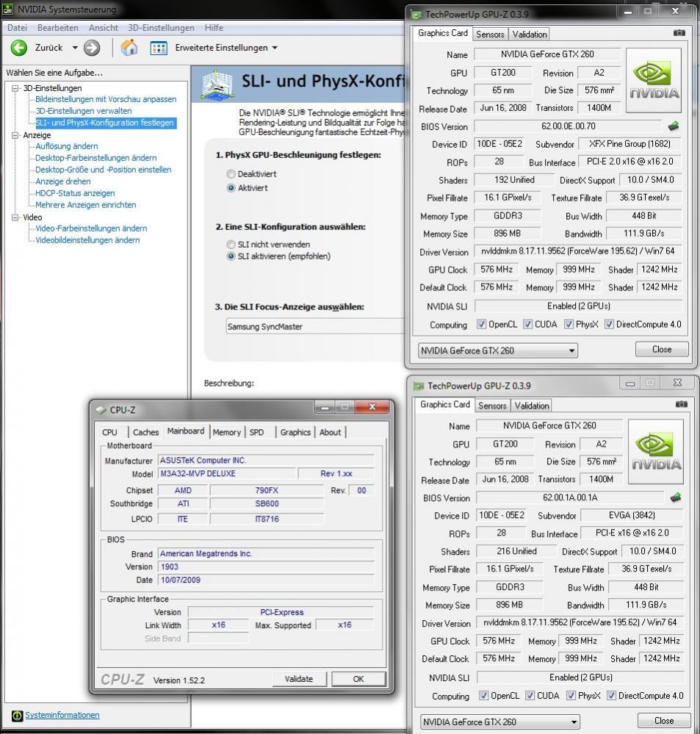Open Mehrere Anzeigen einrichten
Image resolution: width=700 pixels, height=734 pixels.
86,204
